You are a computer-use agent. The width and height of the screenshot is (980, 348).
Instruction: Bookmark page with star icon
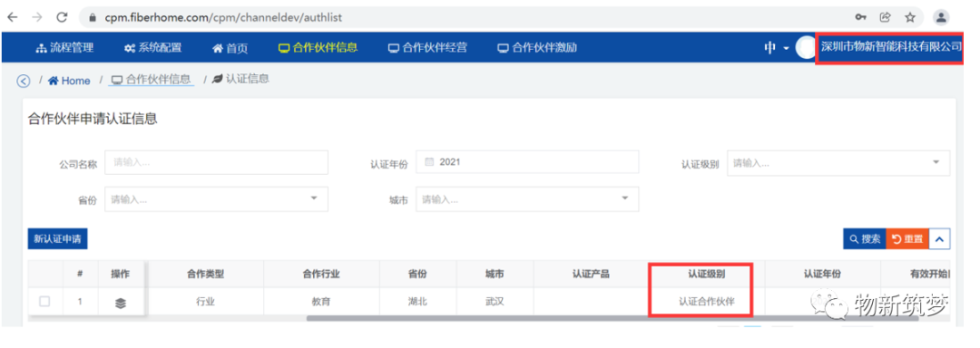pos(910,17)
